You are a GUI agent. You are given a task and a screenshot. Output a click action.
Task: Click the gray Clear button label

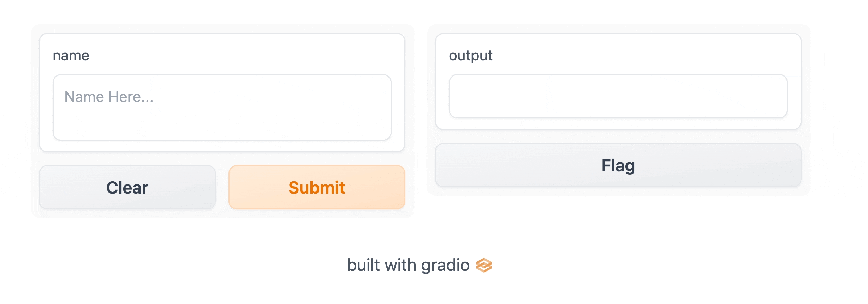pyautogui.click(x=127, y=187)
